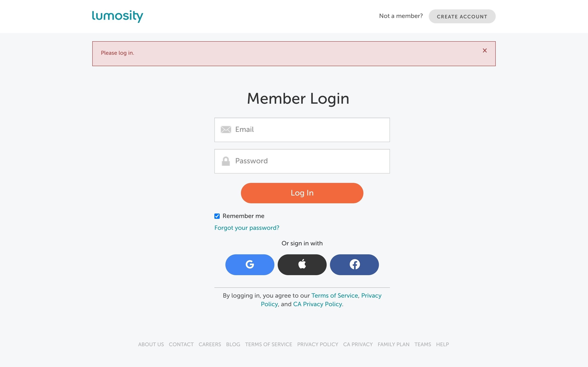Open the Blog footer link

(233, 344)
